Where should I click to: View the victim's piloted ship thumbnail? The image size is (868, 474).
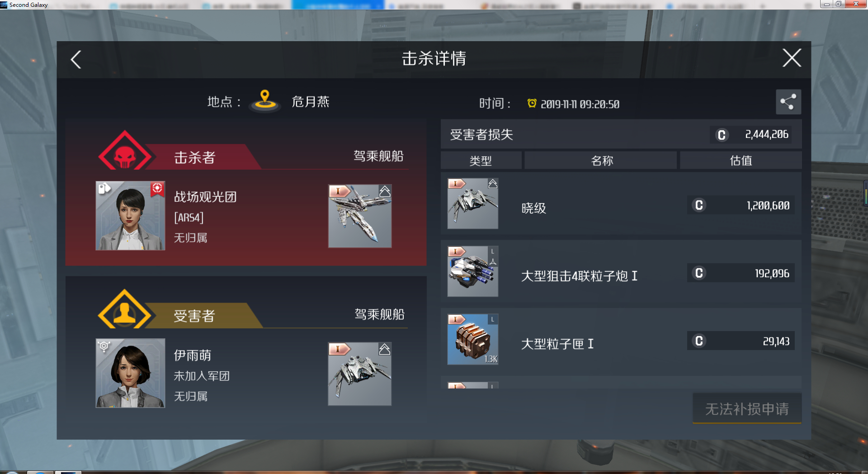(x=360, y=374)
